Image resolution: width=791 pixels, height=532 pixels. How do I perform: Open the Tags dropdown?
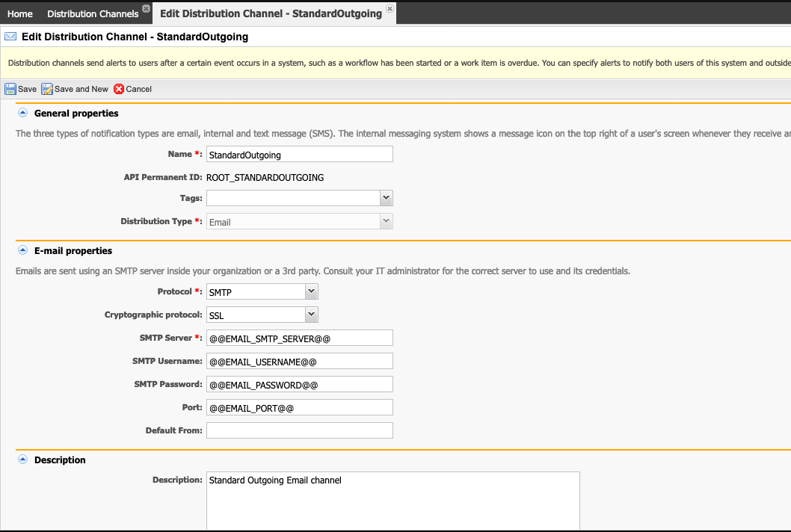[386, 198]
